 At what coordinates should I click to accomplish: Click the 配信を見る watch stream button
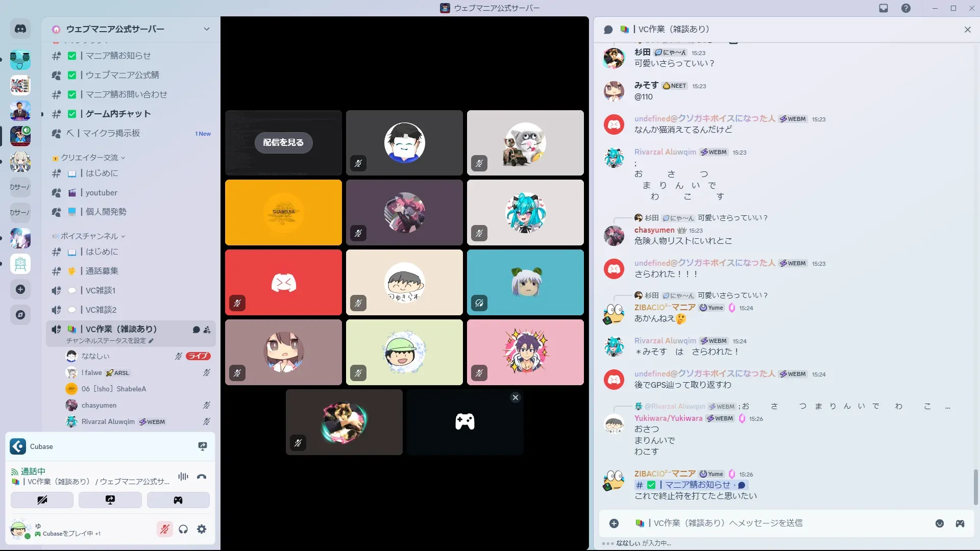[x=283, y=142]
